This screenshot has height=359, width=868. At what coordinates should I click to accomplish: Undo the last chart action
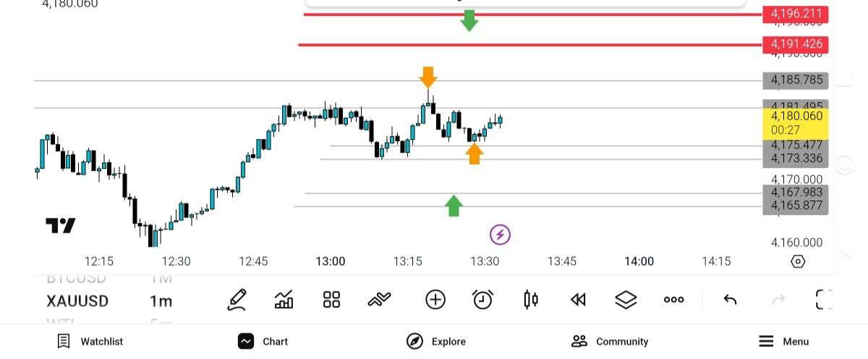[x=730, y=300]
